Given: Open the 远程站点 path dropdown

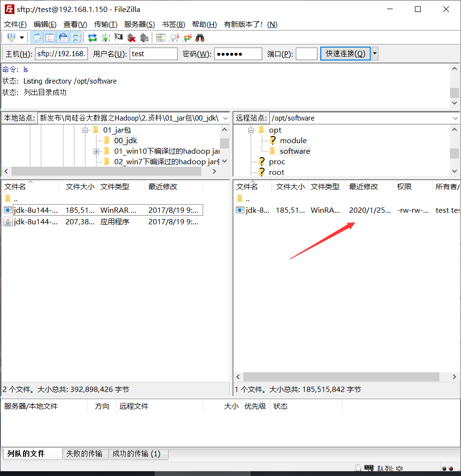Looking at the screenshot, I should (455, 118).
